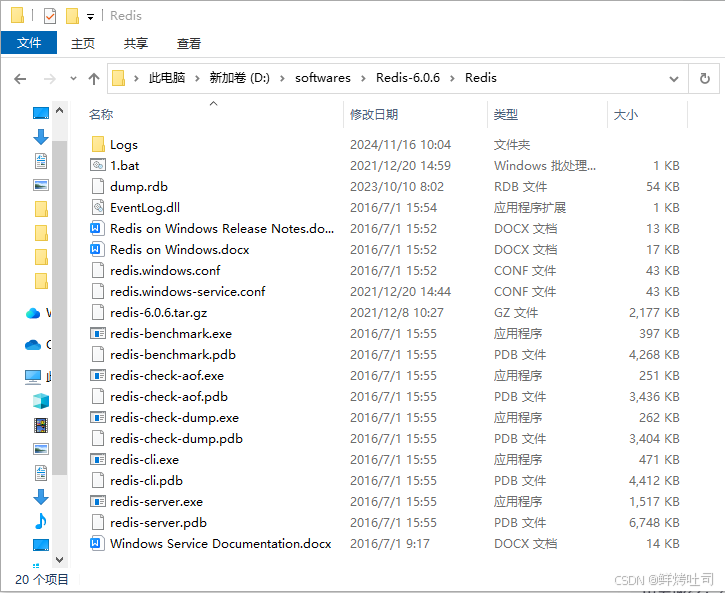Open This PC monitor item in navigation pane

point(33,377)
